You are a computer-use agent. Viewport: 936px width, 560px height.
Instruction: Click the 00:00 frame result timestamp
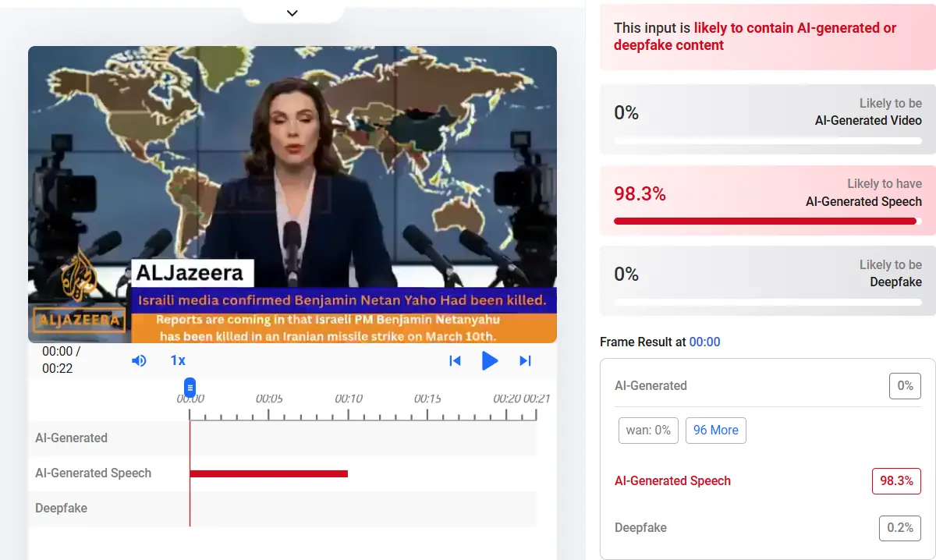[x=704, y=342]
